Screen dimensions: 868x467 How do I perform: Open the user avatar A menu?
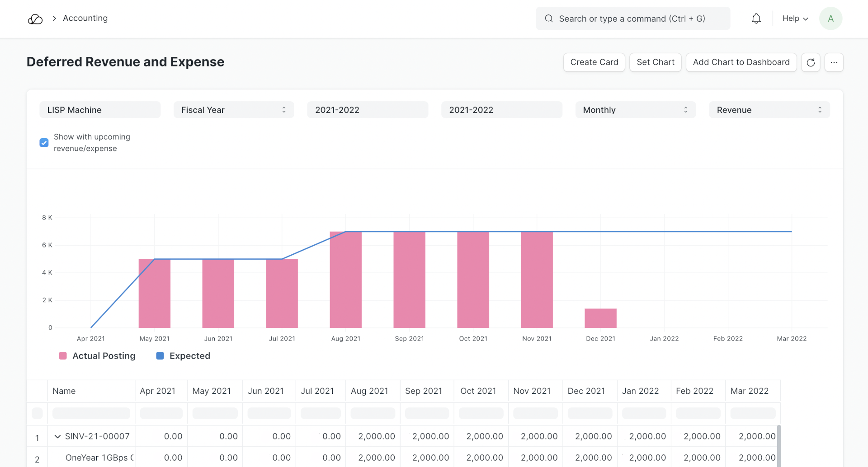point(830,19)
